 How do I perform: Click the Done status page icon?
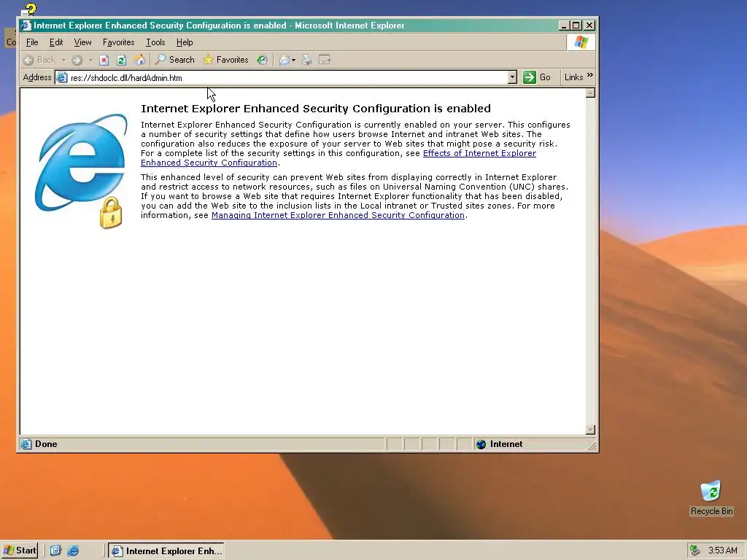point(26,444)
